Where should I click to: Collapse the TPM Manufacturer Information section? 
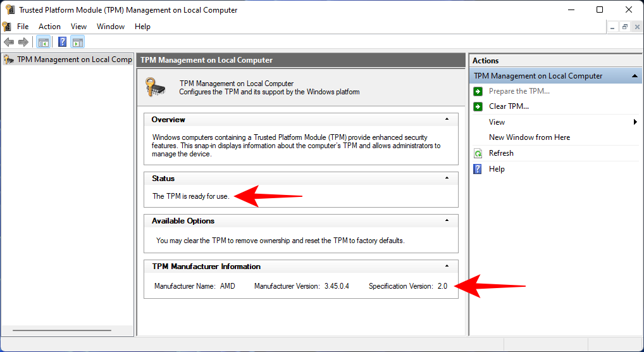[x=447, y=267]
